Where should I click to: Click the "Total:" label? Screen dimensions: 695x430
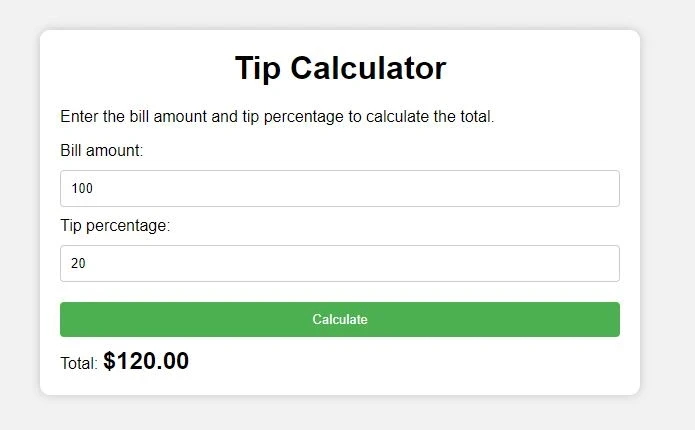[79, 364]
